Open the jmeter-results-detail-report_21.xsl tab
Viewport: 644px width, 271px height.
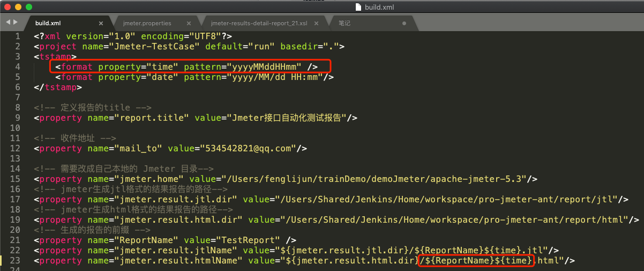[x=259, y=24]
